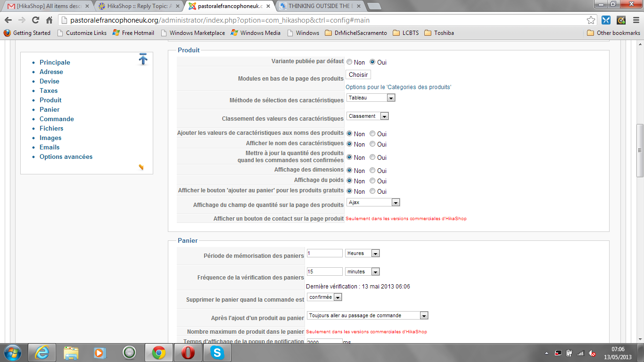Viewport: 644px width, 362px height.
Task: Open the Ajax quantity field display dropdown
Action: pos(373,202)
